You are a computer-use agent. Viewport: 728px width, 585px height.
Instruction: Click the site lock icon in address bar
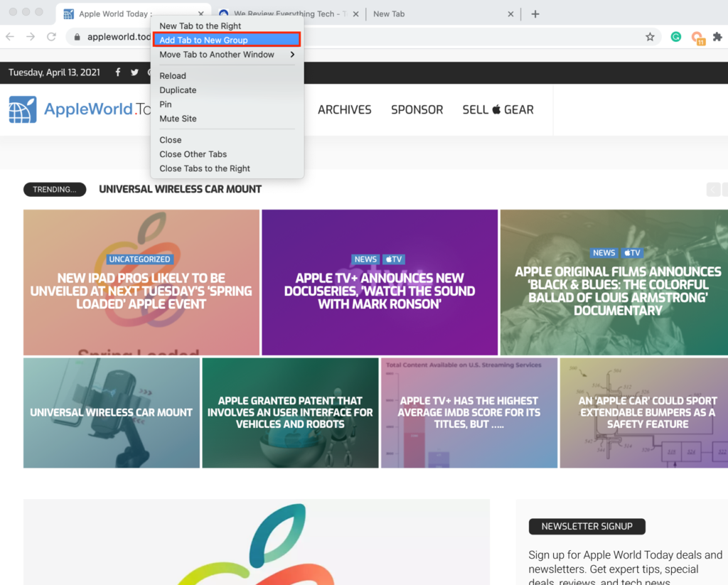click(x=77, y=37)
